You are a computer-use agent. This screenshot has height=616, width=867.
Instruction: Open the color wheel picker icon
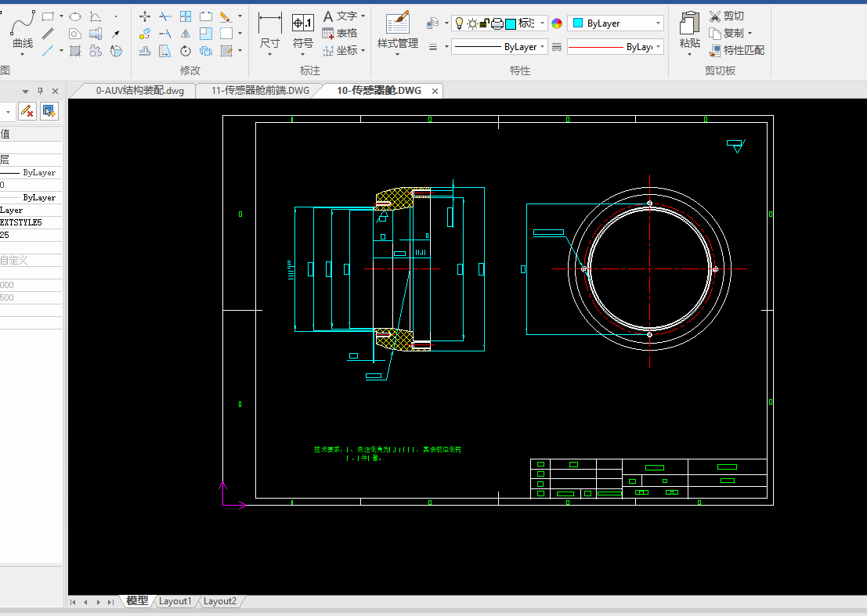point(557,23)
